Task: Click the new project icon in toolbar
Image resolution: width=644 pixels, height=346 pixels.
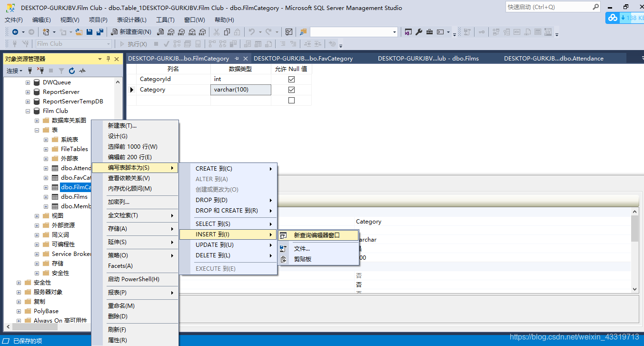Action: (x=46, y=32)
